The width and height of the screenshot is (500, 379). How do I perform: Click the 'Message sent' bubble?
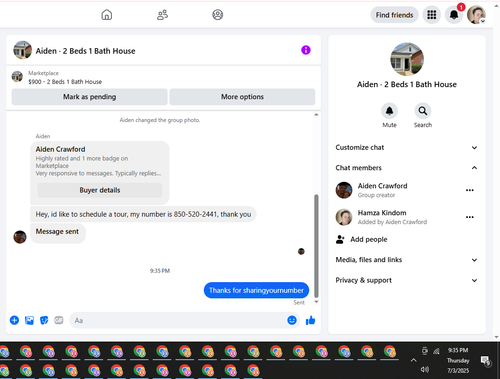coord(57,232)
